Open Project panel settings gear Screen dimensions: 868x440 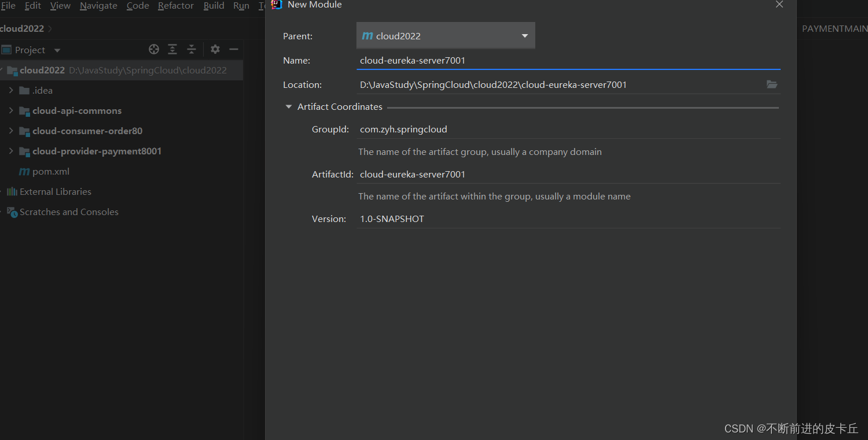215,50
